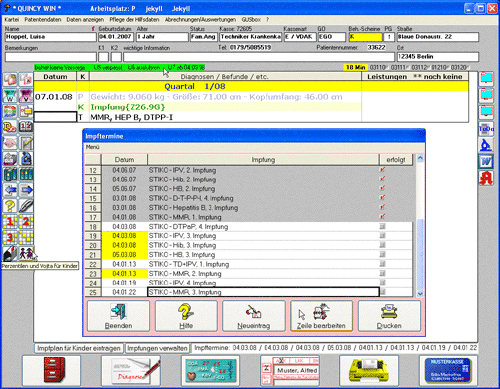500x389 pixels.
Task: Click the Impftermine list scrollbar thumb
Action: 420,253
